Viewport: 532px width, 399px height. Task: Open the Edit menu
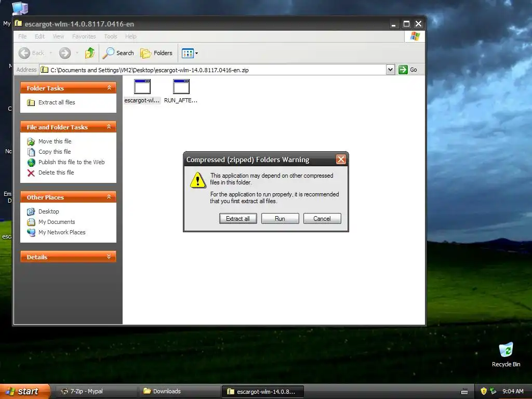pyautogui.click(x=39, y=36)
